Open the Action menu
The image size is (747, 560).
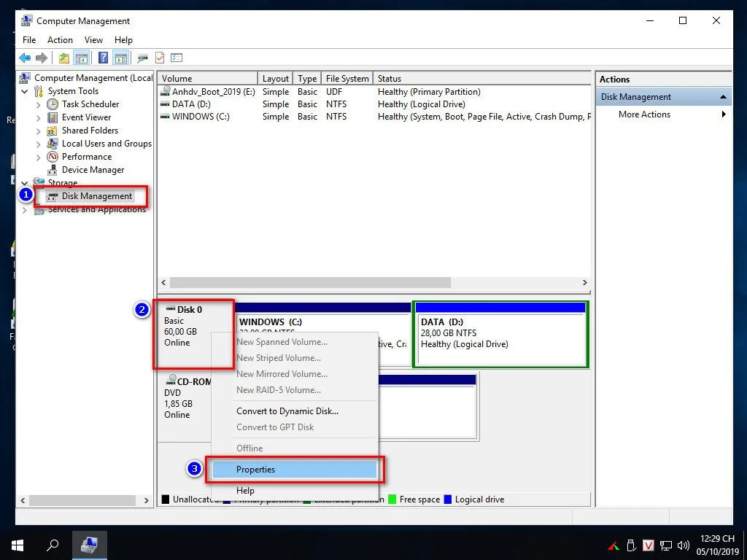(x=61, y=40)
